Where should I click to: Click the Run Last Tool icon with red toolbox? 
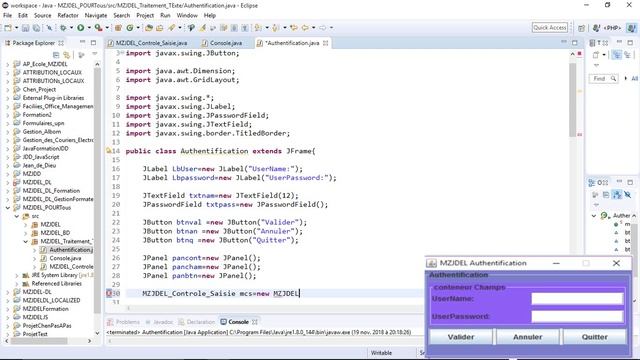98,28
